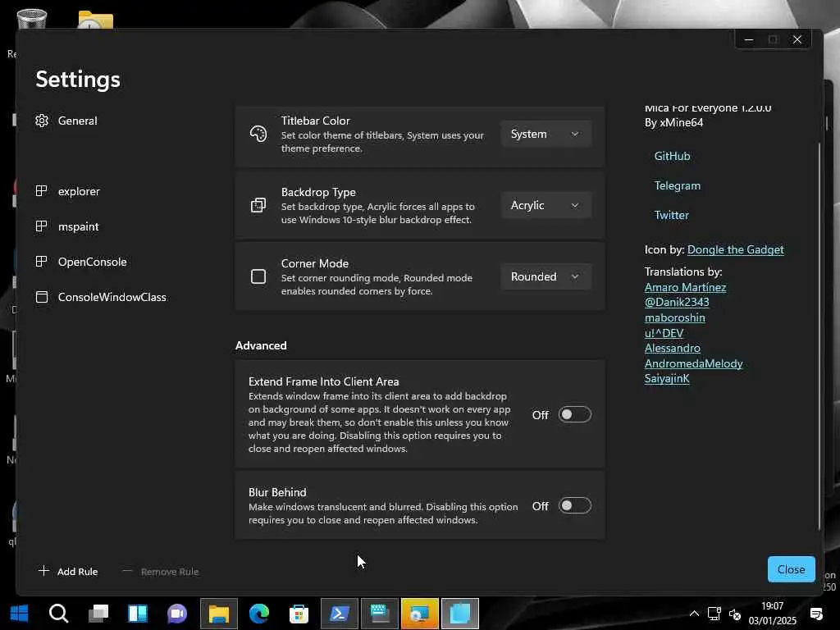Open the Titlebar Color System dropdown

[546, 134]
